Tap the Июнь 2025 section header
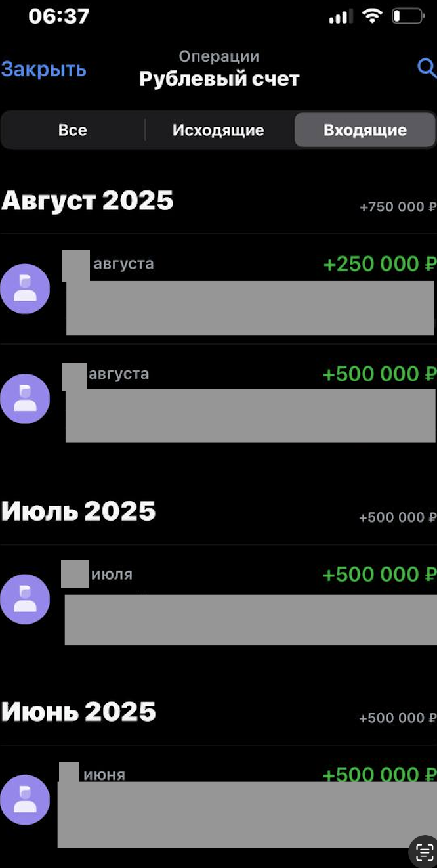The image size is (437, 868). (79, 712)
